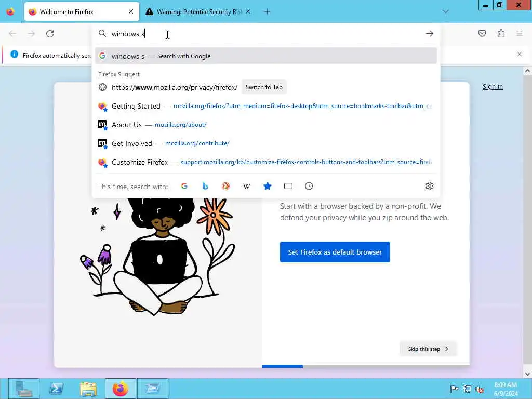The image size is (532, 399).
Task: Open a new tab with the plus icon
Action: pos(267,12)
